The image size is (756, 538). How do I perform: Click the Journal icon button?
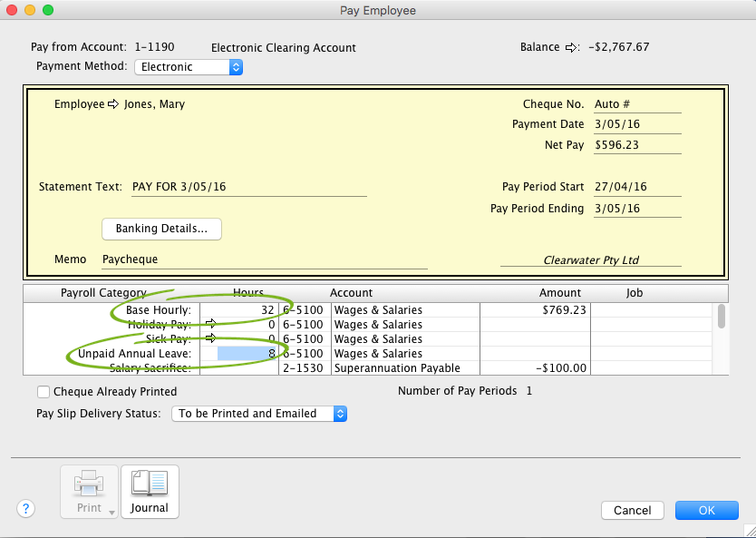(150, 491)
